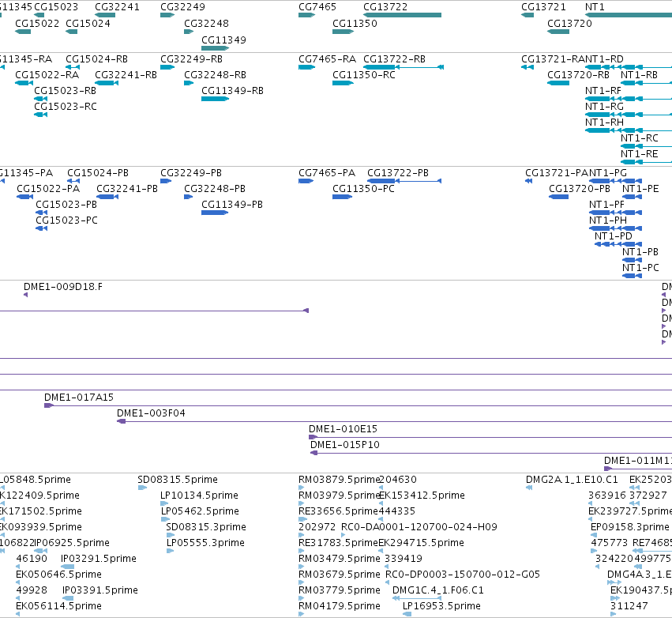Click transcript CG15022-RA
The width and height of the screenshot is (672, 618).
[x=47, y=74]
